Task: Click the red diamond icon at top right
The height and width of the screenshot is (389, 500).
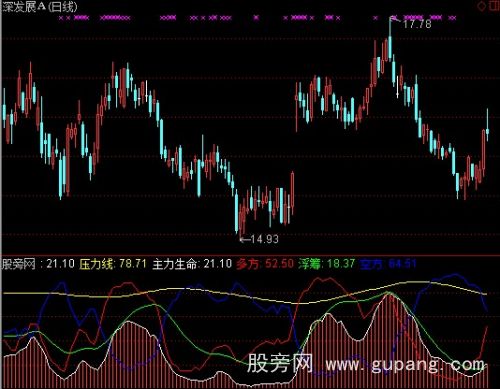Action: (x=482, y=6)
